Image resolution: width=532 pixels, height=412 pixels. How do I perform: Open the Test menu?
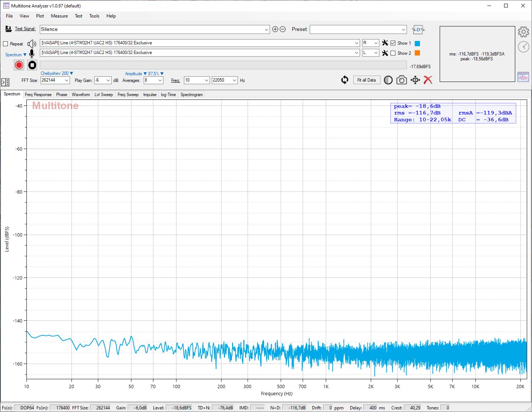79,16
